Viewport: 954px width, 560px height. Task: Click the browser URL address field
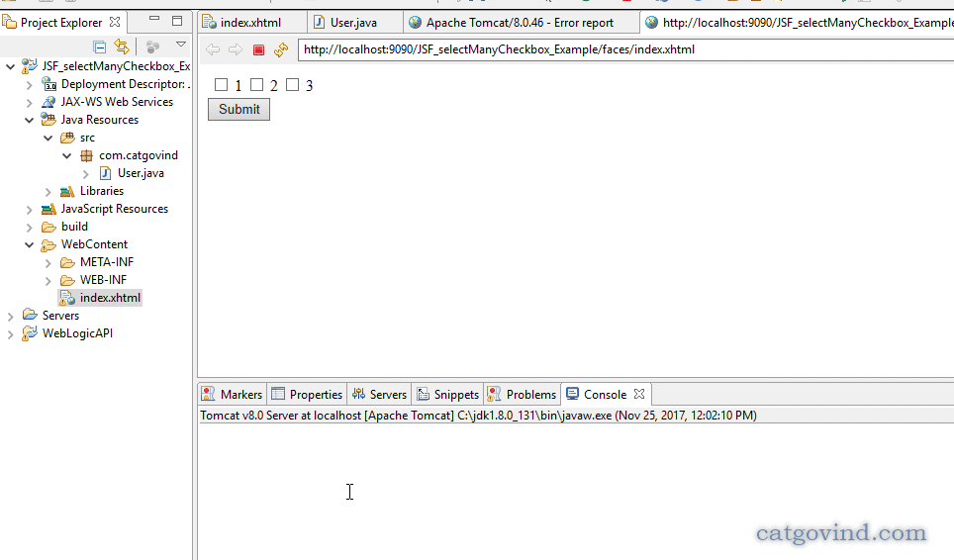(625, 49)
